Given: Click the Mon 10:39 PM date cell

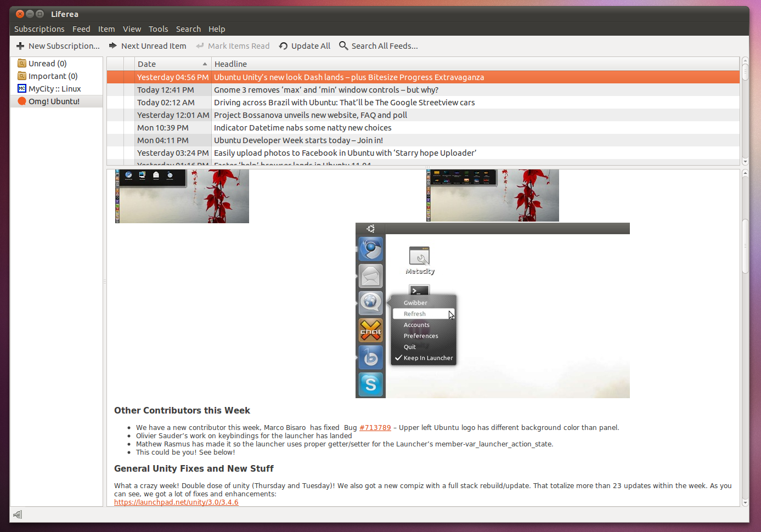Looking at the screenshot, I should click(x=173, y=128).
